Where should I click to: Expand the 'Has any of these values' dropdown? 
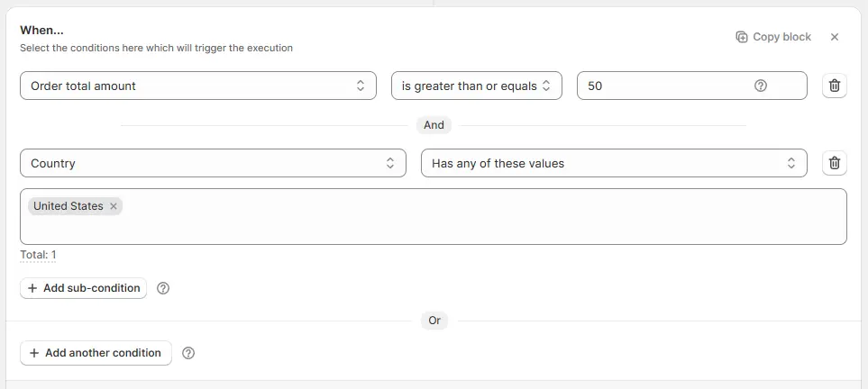614,163
